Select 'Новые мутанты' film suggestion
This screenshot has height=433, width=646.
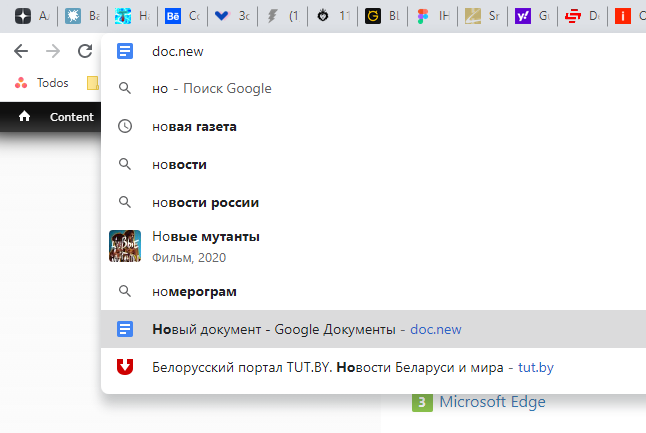click(x=373, y=246)
